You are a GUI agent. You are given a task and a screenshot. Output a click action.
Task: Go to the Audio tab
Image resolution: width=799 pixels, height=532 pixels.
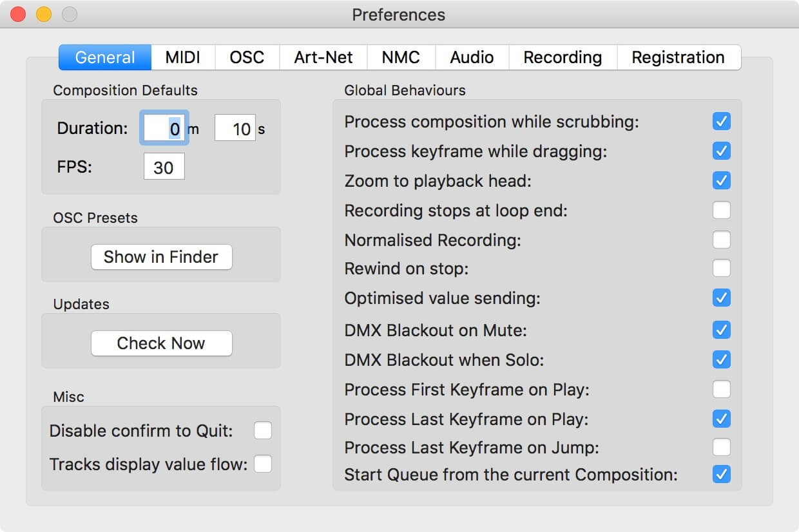(x=472, y=57)
